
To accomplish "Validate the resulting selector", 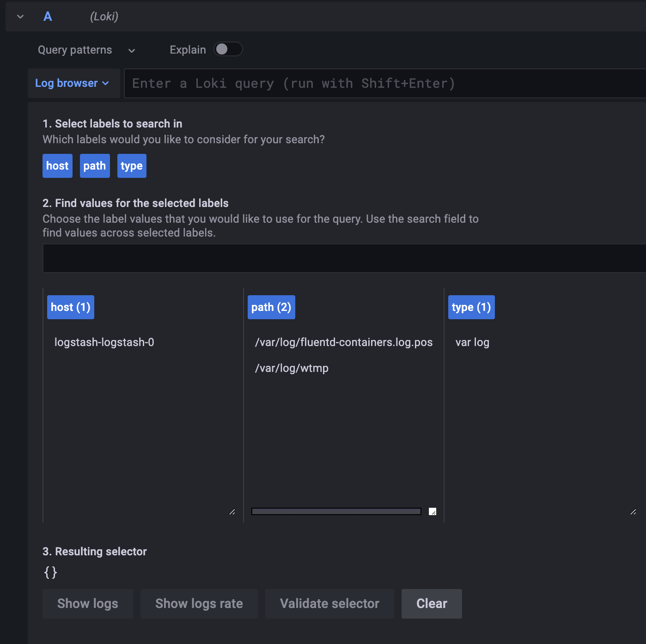I will coord(329,603).
